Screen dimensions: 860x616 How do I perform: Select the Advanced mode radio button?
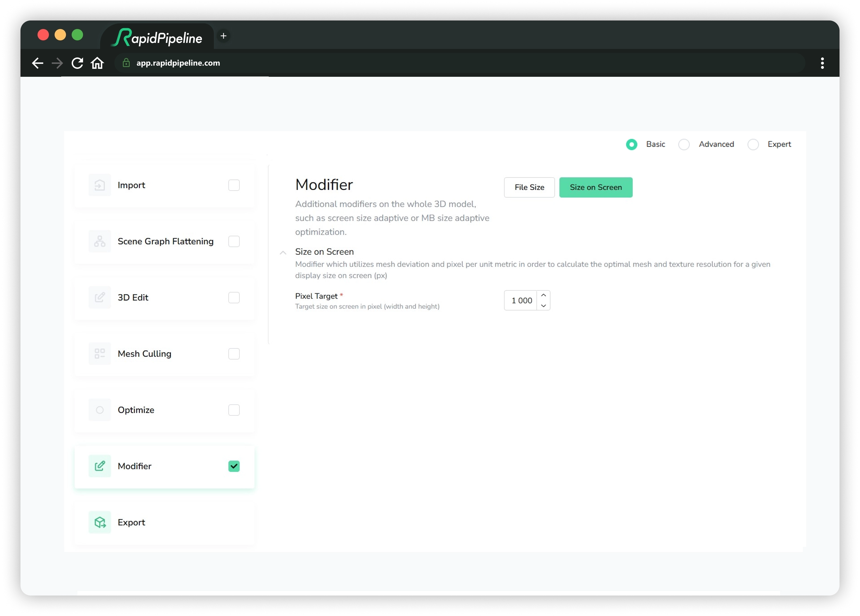coord(684,144)
